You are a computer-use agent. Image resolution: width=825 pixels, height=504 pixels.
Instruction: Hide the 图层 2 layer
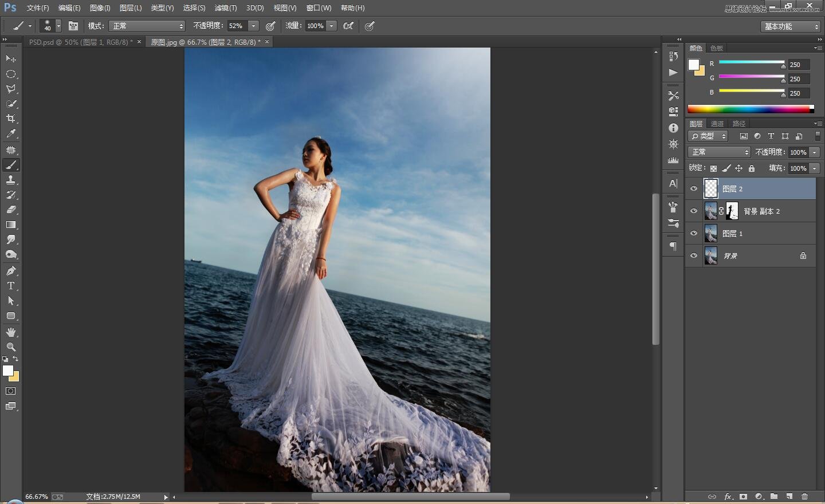(x=694, y=188)
